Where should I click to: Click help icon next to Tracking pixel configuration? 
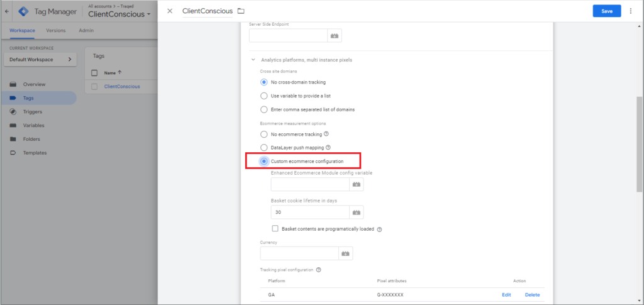pyautogui.click(x=319, y=270)
